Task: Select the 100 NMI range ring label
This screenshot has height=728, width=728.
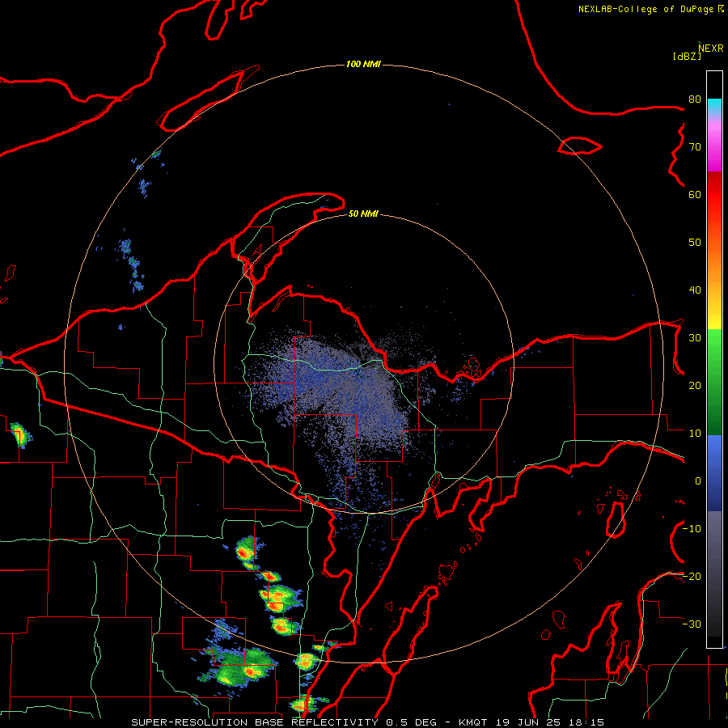Action: point(363,64)
